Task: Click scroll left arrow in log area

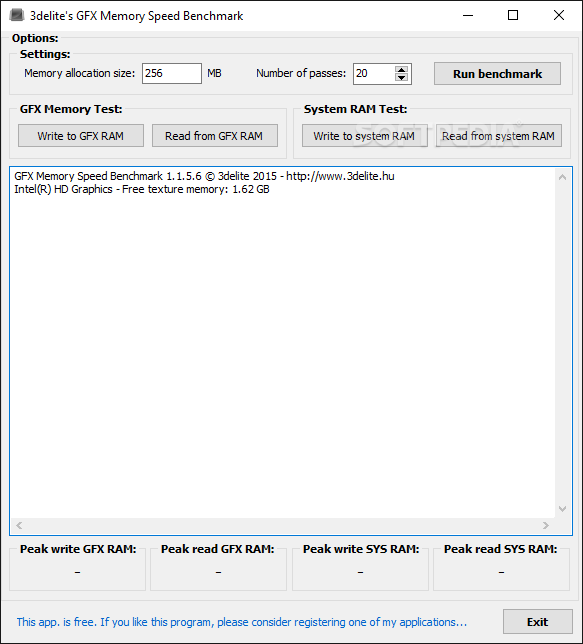Action: click(19, 525)
